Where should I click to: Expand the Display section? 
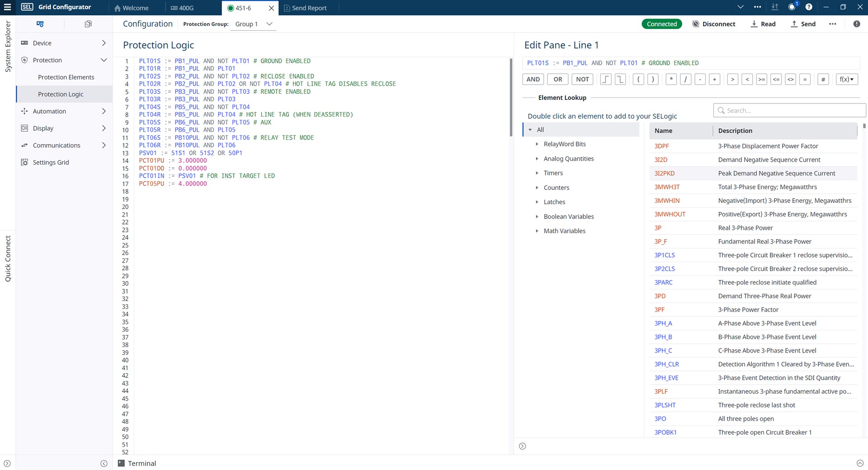[x=104, y=128]
